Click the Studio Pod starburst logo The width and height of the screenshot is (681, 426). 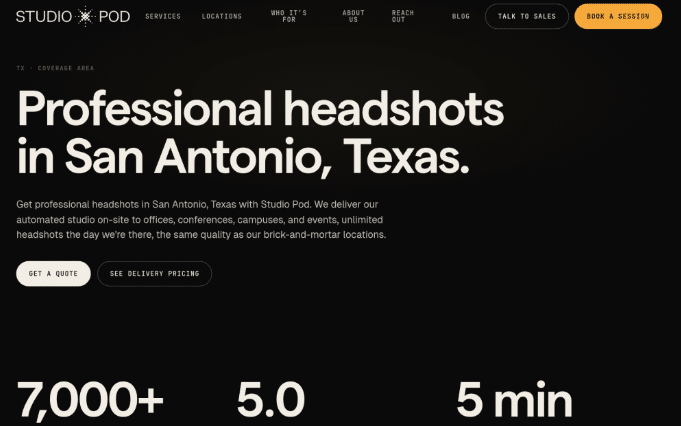coord(73,17)
